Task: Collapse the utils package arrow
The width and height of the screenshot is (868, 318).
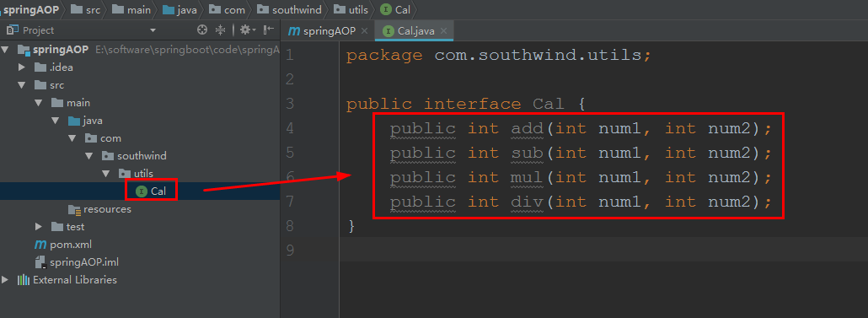Action: tap(106, 174)
